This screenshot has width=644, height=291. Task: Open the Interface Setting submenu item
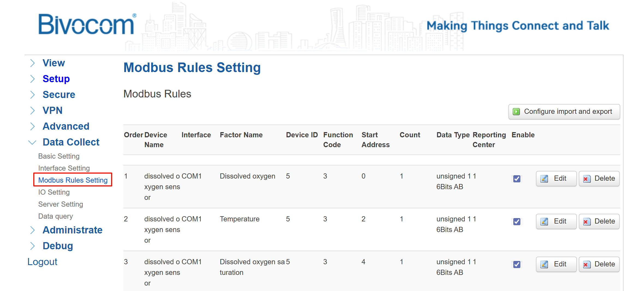64,168
